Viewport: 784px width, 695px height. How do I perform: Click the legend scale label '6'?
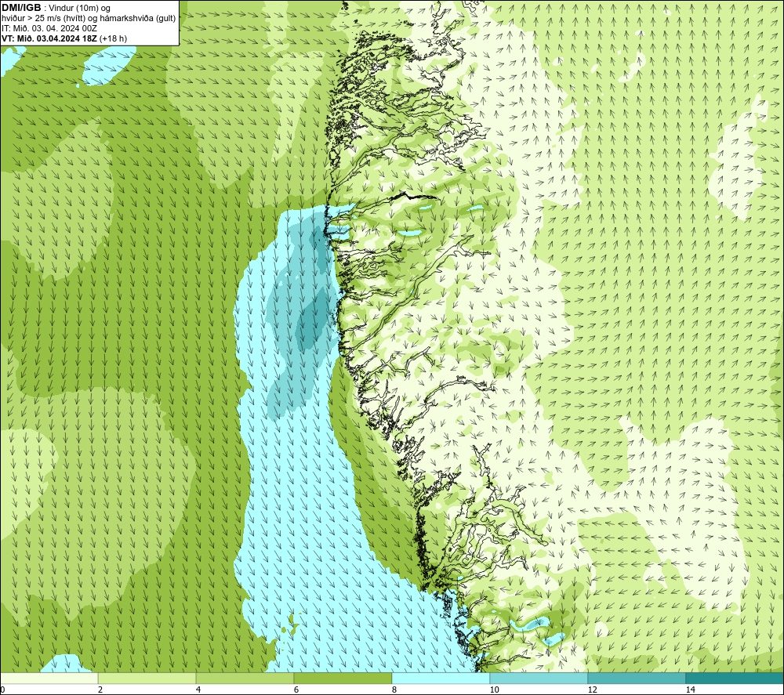pyautogui.click(x=296, y=690)
